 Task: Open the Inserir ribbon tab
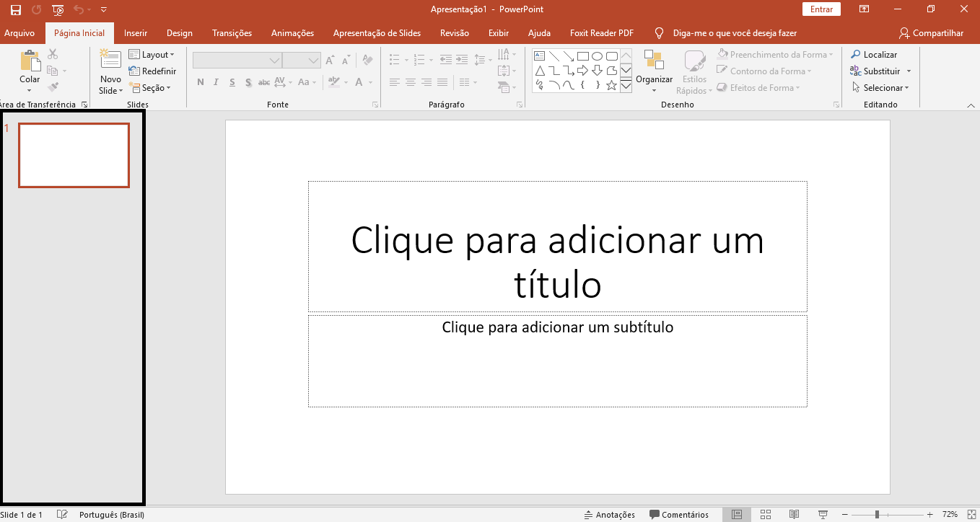[136, 33]
